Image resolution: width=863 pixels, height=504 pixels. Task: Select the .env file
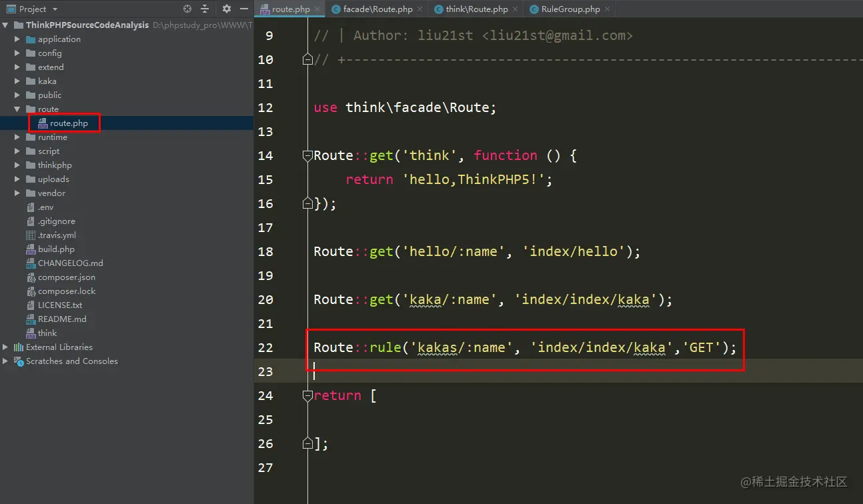click(x=45, y=207)
